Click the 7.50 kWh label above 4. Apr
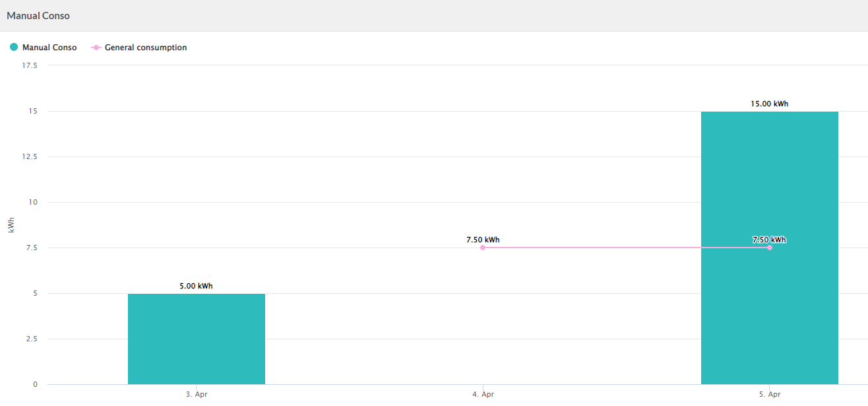The width and height of the screenshot is (868, 406). (483, 240)
